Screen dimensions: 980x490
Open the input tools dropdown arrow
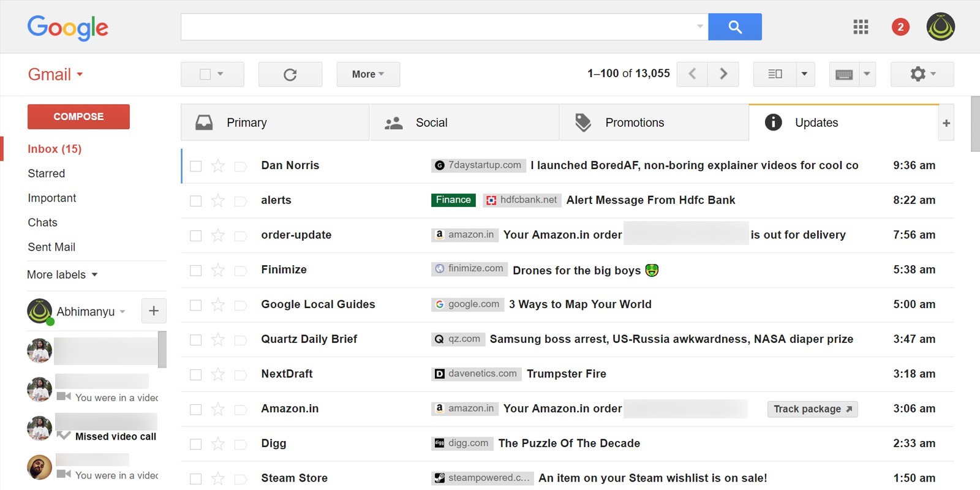867,74
